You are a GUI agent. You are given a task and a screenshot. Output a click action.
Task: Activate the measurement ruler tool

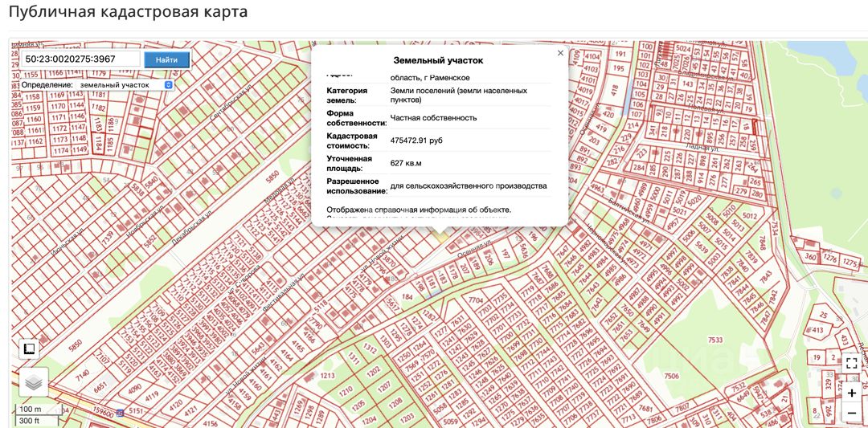[30, 349]
